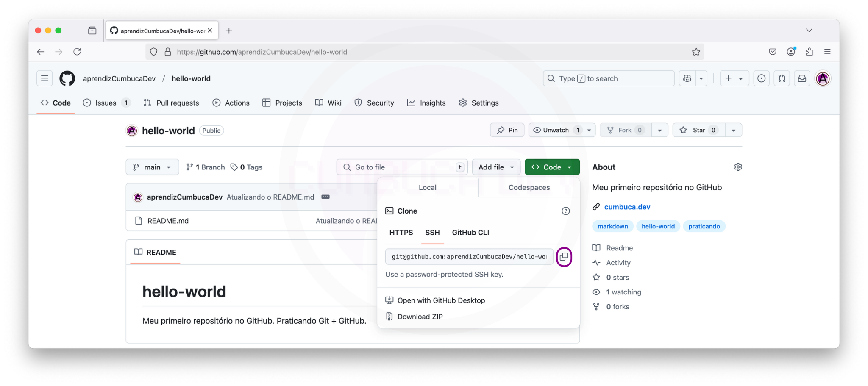Expand the main branch dropdown

pos(152,167)
